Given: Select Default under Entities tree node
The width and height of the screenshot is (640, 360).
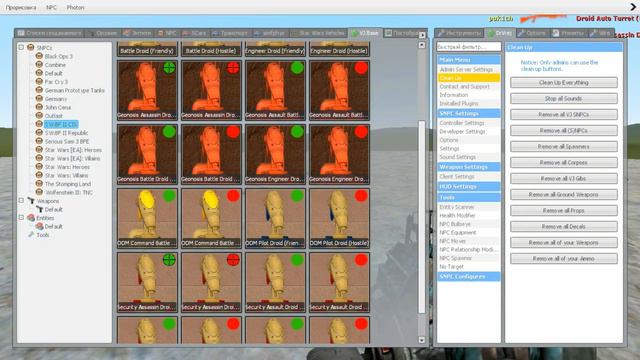Looking at the screenshot, I should pos(53,227).
